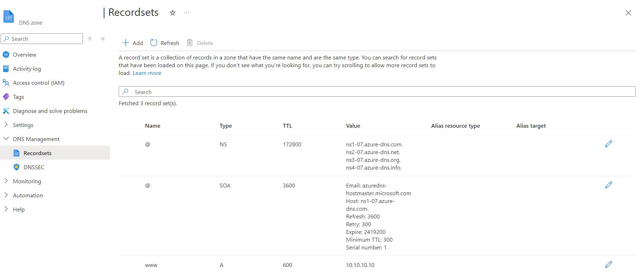Open the Learn more link
The height and width of the screenshot is (274, 644).
tap(147, 73)
